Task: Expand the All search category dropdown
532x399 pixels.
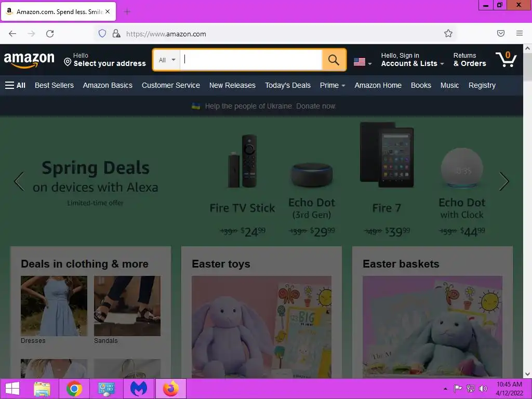Action: click(167, 60)
